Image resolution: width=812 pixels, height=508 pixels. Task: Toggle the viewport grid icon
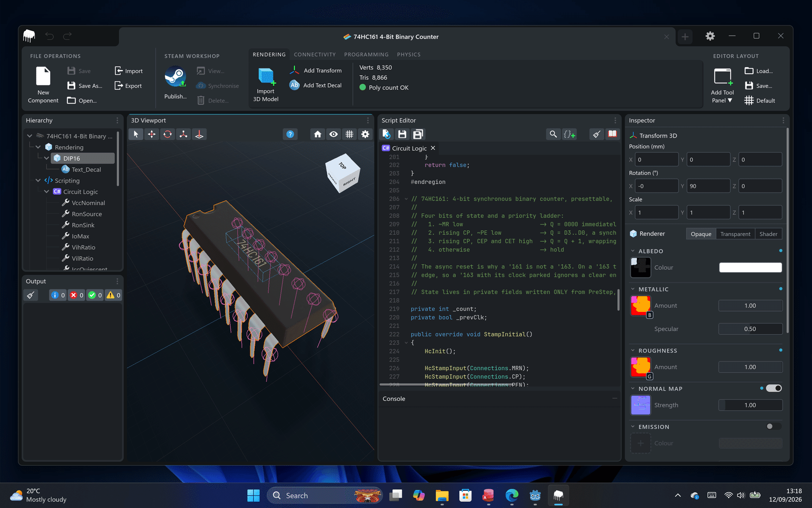point(349,134)
